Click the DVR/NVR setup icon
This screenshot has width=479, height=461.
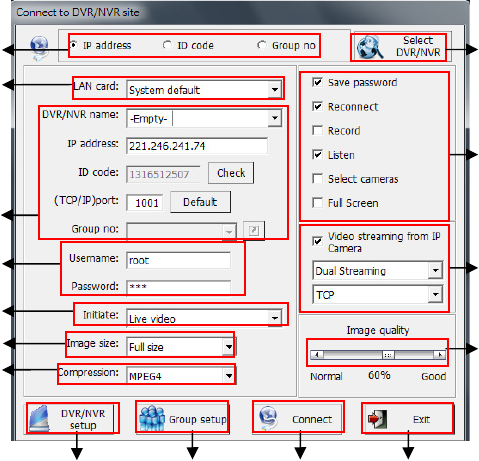39,418
